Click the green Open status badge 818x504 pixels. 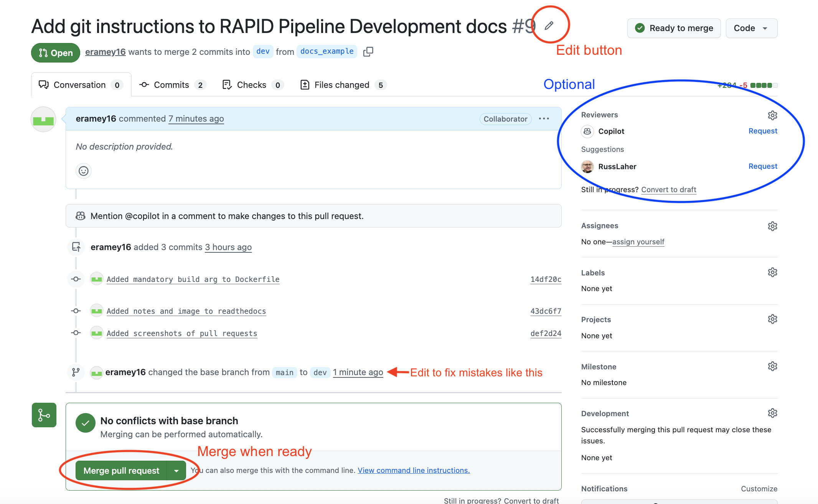(x=56, y=53)
